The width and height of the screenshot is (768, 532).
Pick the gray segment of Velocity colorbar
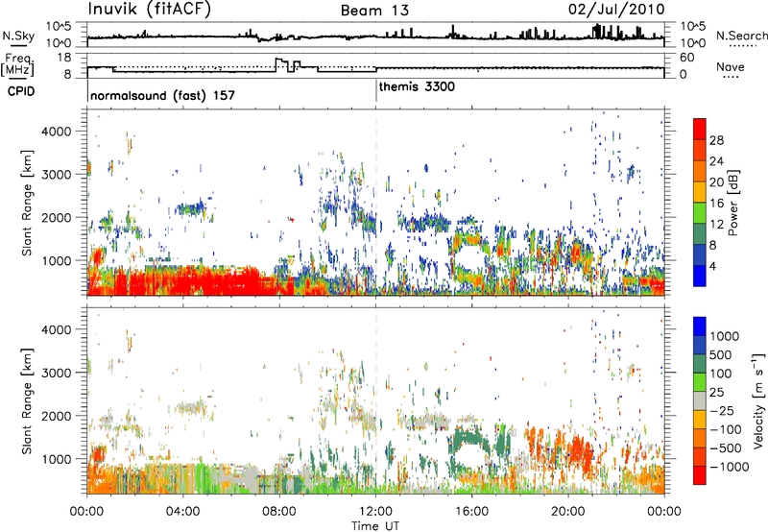pos(700,400)
